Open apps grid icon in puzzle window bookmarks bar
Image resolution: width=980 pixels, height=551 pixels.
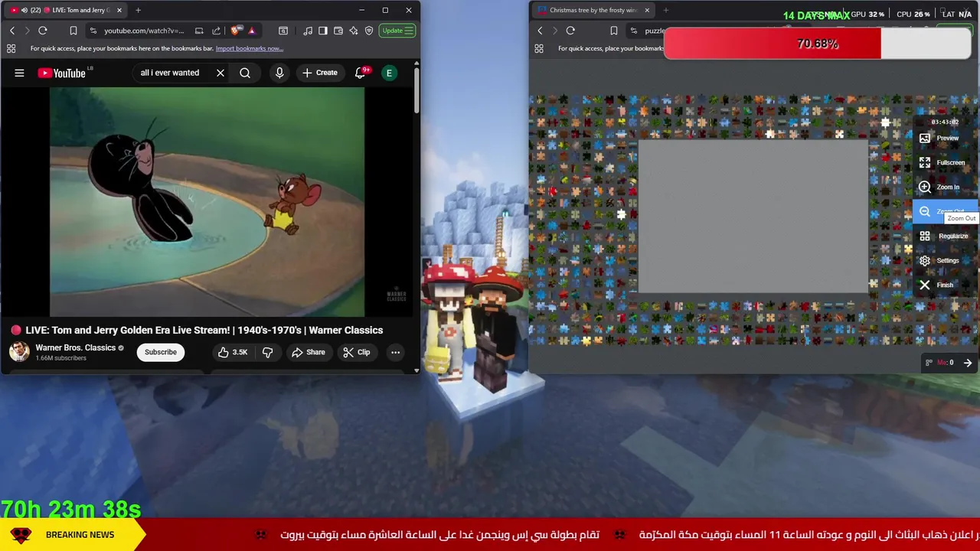pos(539,48)
